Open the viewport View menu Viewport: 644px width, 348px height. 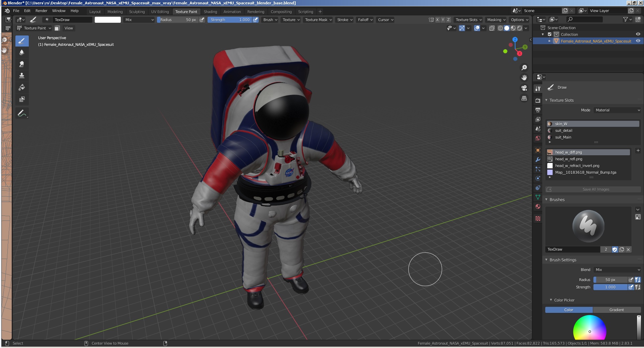point(69,28)
